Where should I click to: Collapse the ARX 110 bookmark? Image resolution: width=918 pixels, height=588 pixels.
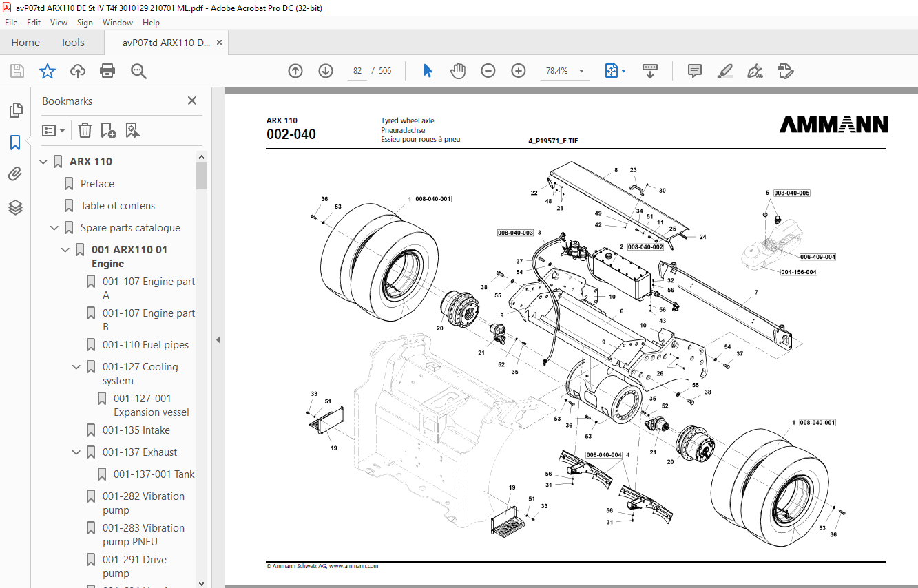coord(43,162)
